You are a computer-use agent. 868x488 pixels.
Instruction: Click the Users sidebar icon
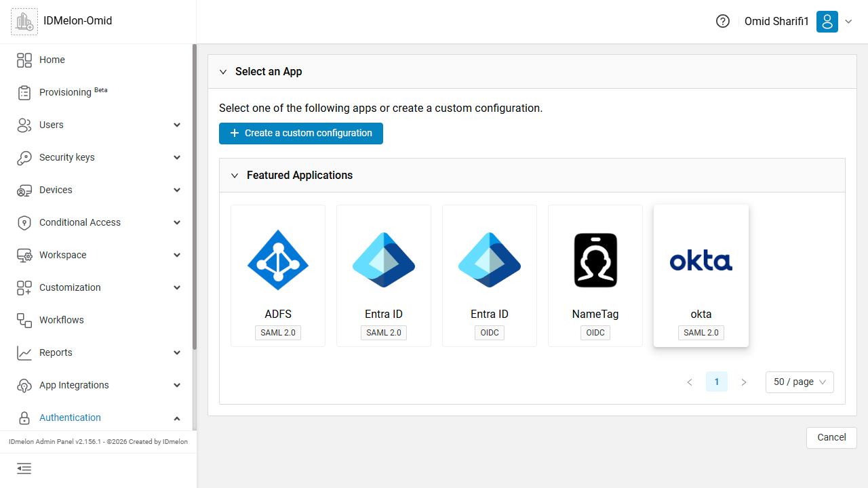coord(24,125)
